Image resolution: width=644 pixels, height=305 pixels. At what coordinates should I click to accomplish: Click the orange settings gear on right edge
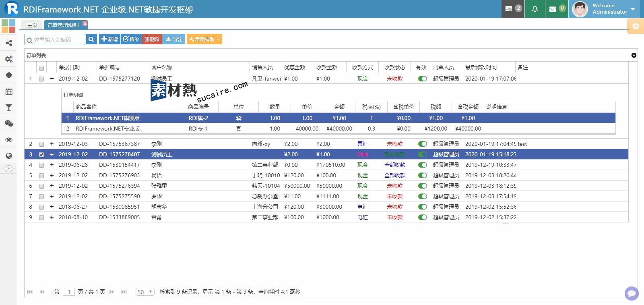click(636, 26)
